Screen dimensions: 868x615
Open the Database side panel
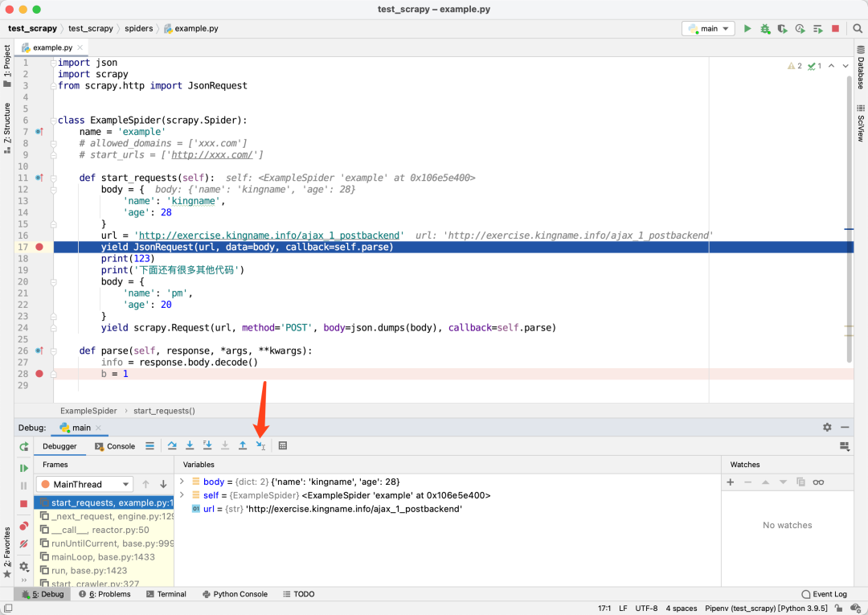pos(861,68)
